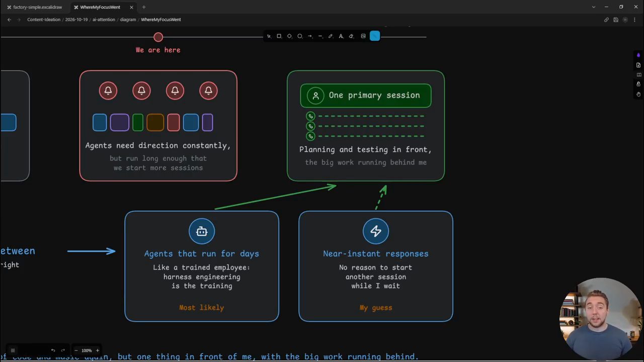Viewport: 644px width, 362px height.
Task: Select the Rectangle shape tool
Action: click(279, 36)
